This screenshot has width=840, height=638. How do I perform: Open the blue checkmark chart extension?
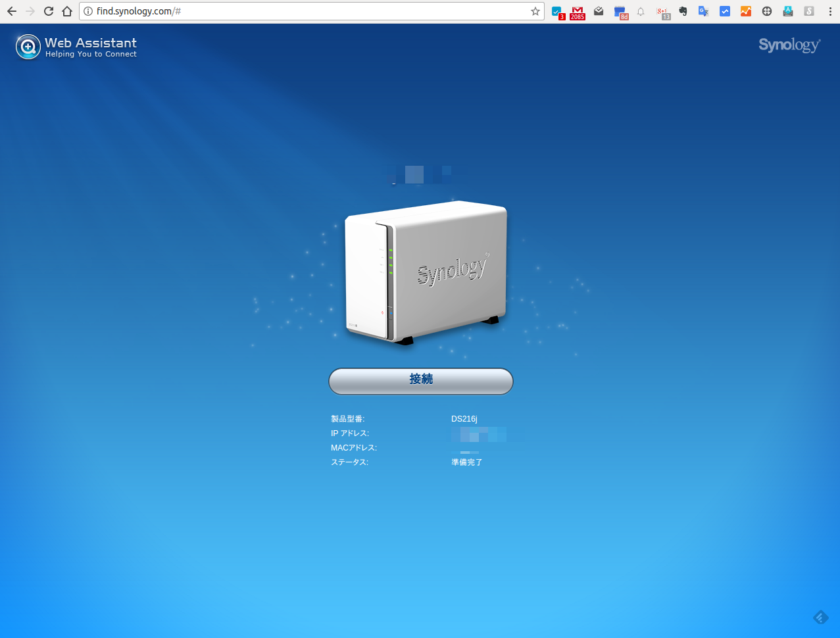[725, 11]
